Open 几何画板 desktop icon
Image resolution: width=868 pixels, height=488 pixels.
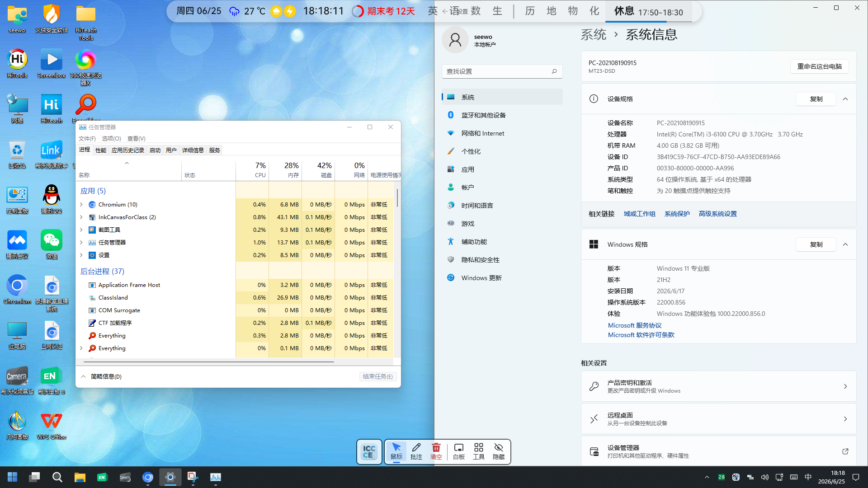coord(17,425)
